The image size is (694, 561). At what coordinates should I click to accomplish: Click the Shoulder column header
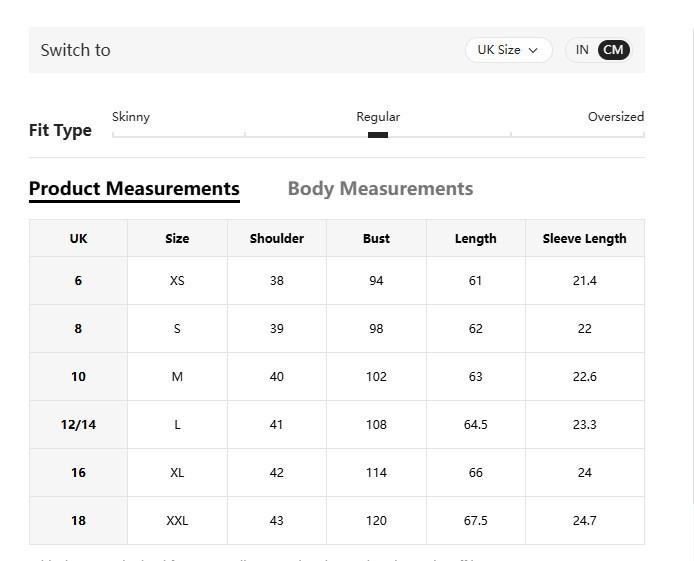(277, 239)
